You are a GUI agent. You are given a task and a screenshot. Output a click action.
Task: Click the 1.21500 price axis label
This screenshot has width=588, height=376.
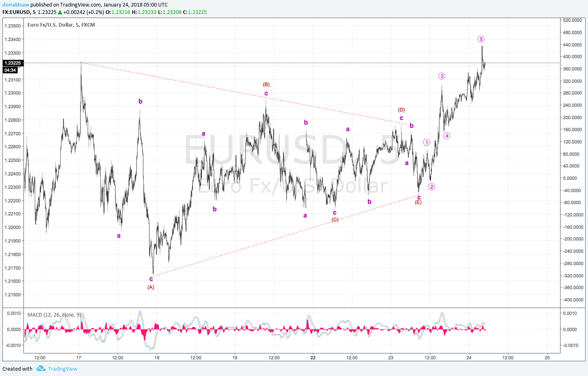click(x=13, y=294)
